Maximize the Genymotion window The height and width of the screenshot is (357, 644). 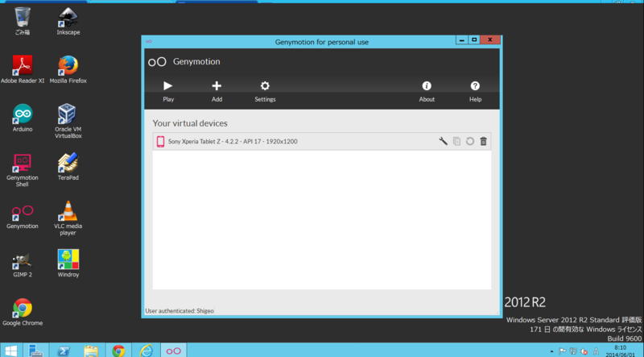click(474, 40)
